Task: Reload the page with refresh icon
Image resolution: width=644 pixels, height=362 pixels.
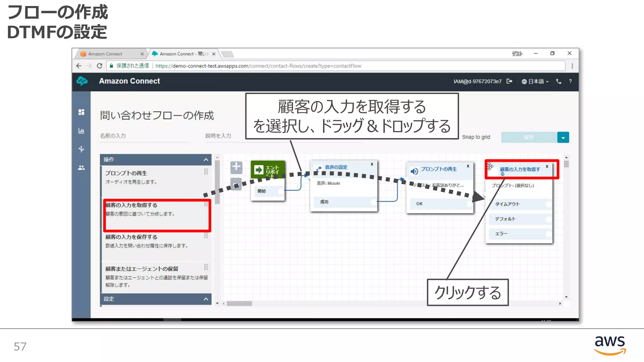Action: 100,66
